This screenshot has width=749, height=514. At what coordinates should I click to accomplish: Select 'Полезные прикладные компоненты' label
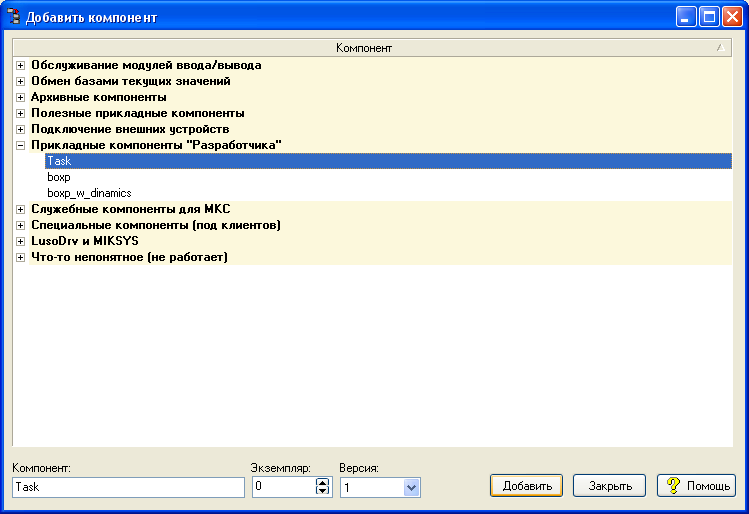tap(138, 113)
